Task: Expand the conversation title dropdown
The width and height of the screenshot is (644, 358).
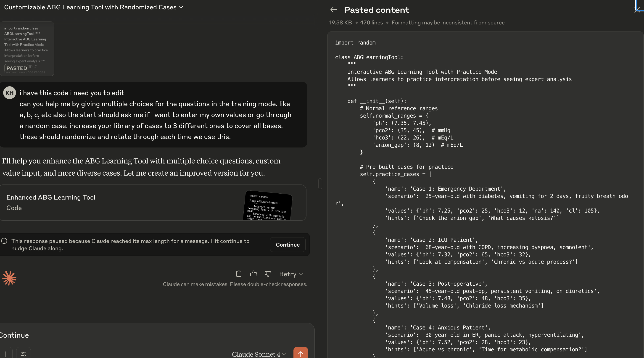Action: point(181,7)
